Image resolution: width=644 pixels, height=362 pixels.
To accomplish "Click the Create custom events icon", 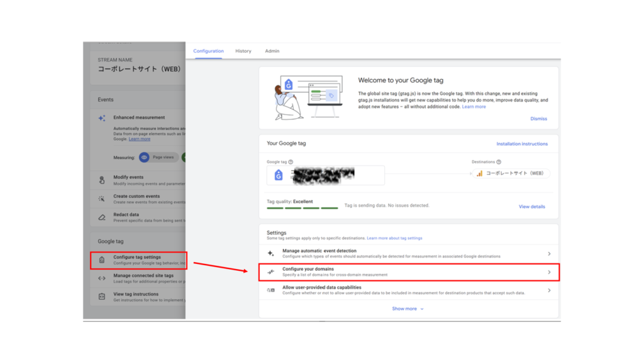I will click(x=102, y=199).
